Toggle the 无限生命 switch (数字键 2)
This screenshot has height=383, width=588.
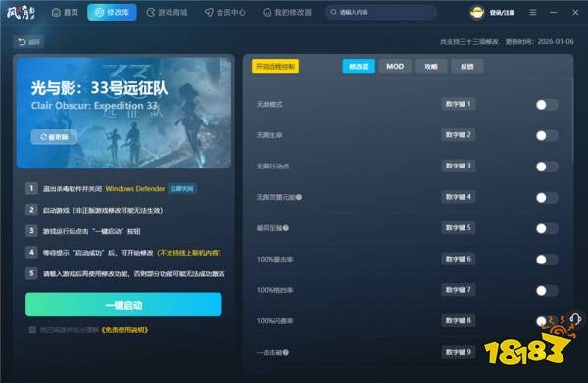click(x=547, y=135)
